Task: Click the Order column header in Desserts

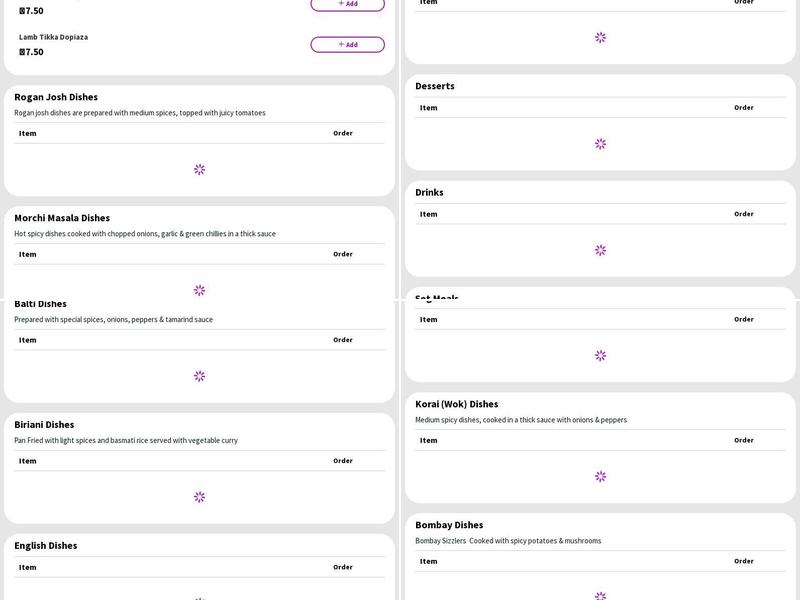Action: coord(743,108)
